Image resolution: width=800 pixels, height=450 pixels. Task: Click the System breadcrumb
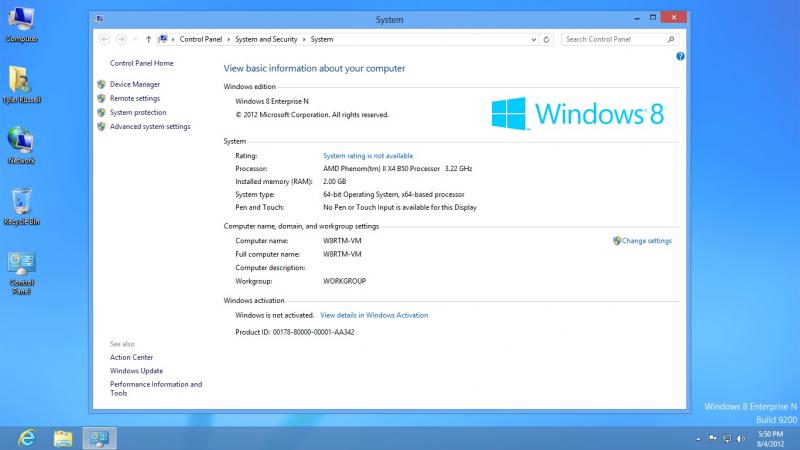(322, 39)
